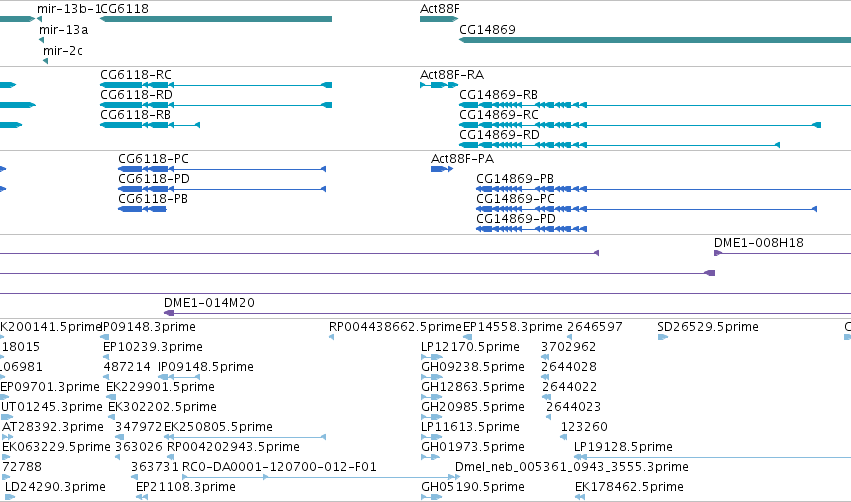This screenshot has width=851, height=502.
Task: Choose the CG14869-PD protein label
Action: (x=516, y=219)
